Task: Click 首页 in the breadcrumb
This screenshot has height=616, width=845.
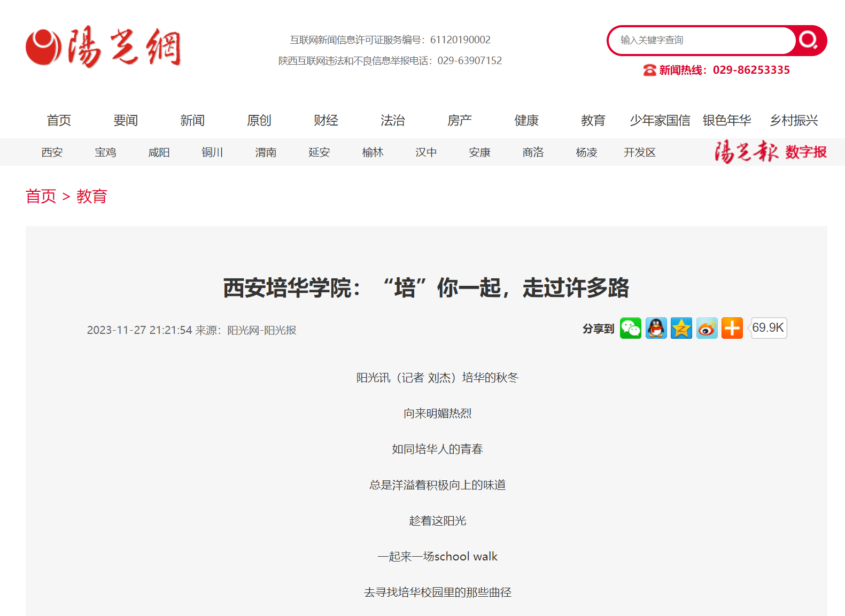Action: tap(41, 196)
